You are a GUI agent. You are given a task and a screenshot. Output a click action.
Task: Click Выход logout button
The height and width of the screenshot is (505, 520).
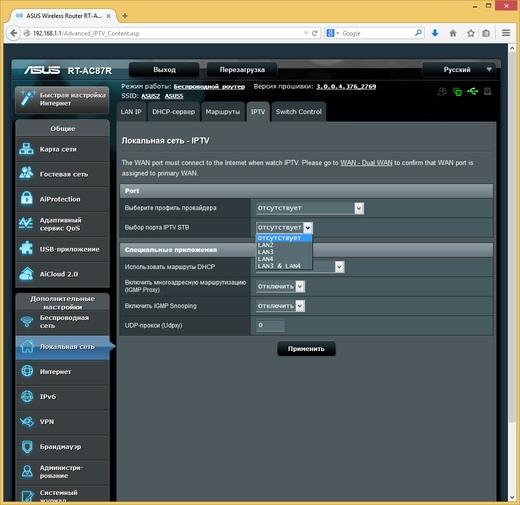164,70
